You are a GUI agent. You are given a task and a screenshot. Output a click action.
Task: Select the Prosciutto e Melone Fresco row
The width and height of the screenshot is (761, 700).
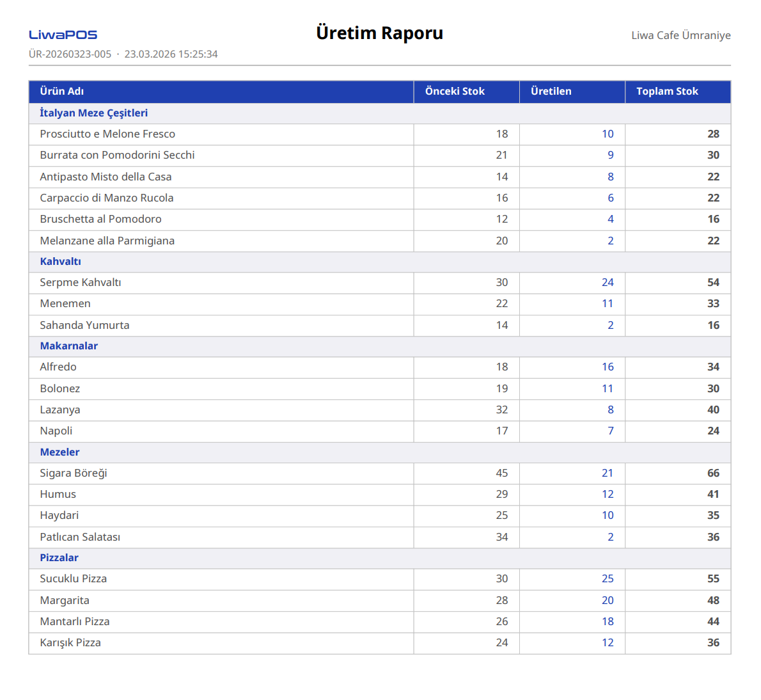[x=107, y=134]
